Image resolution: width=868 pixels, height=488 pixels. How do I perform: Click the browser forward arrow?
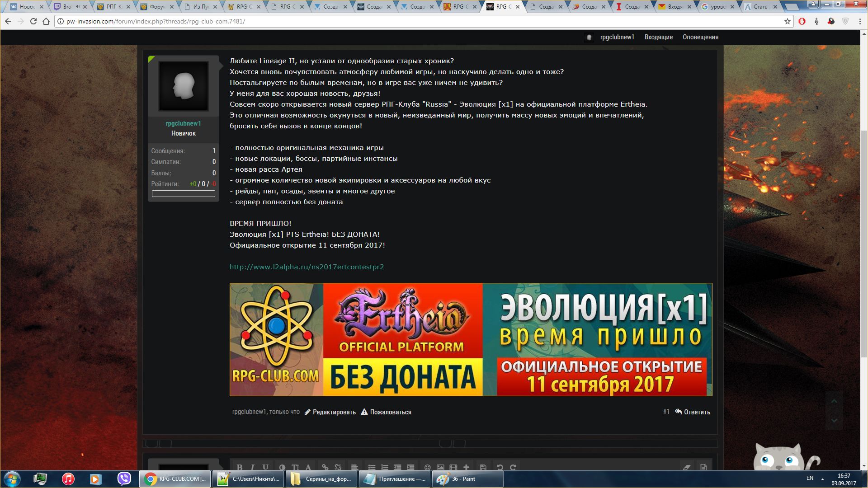pos(21,21)
